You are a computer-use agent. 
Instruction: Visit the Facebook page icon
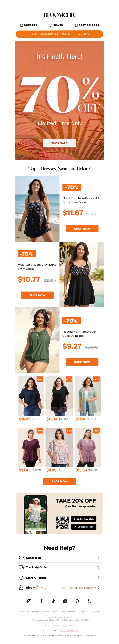click(41, 601)
